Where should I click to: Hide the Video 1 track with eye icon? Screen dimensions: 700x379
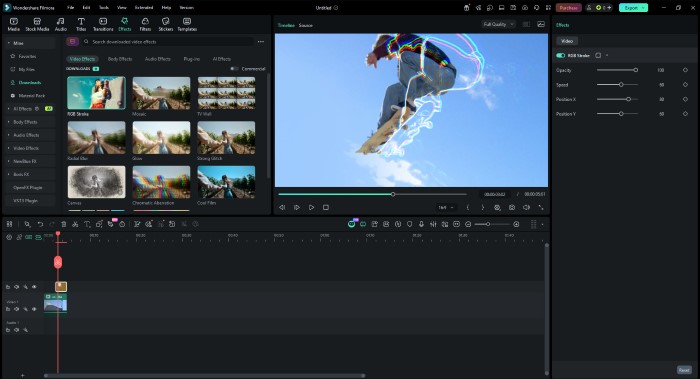pos(34,309)
